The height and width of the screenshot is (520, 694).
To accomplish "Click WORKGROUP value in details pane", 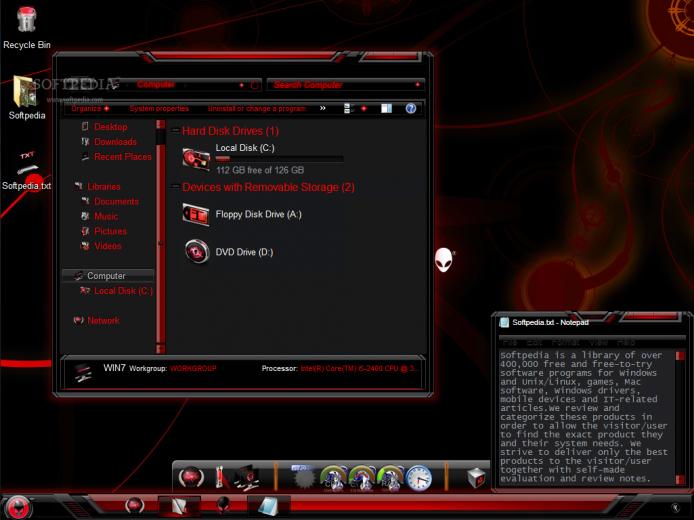I will point(193,368).
